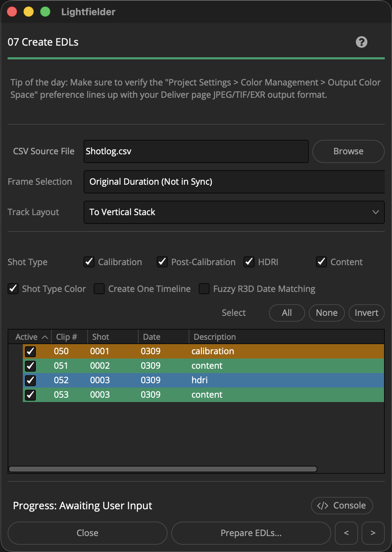392x552 pixels.
Task: Uncheck Active box for clip 051
Action: (x=30, y=366)
